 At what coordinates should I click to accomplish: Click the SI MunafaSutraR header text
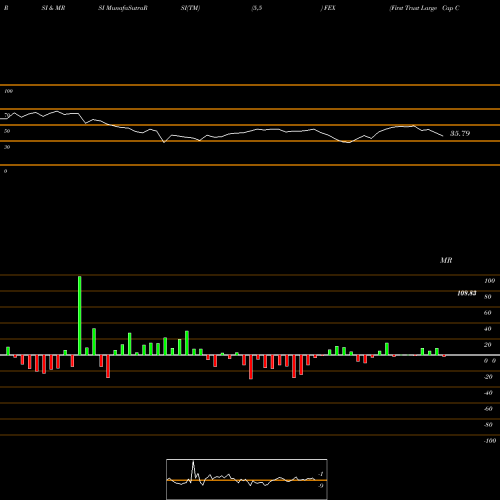click(x=123, y=8)
